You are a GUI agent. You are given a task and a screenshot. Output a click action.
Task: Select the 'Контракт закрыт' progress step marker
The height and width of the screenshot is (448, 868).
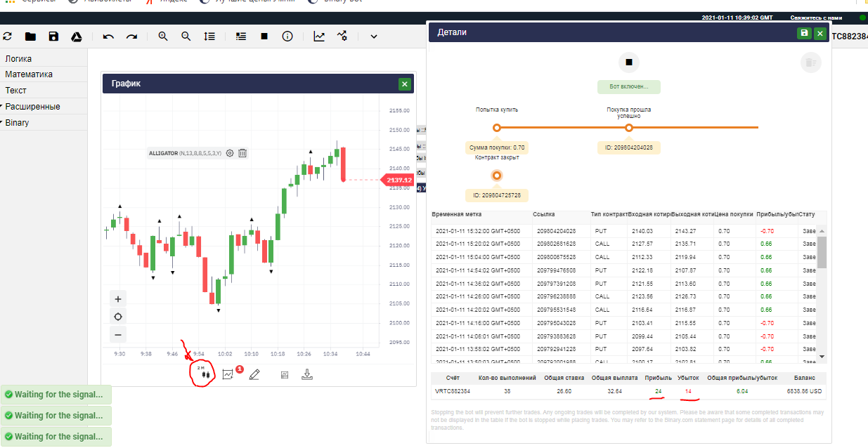coord(497,175)
